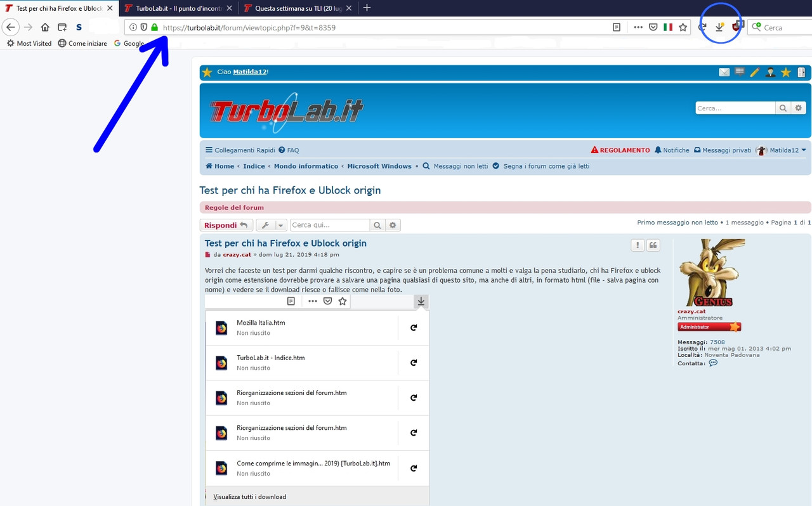Open the 'Come iniziare' bookmark
Screen dimensions: 812x506
pos(82,43)
